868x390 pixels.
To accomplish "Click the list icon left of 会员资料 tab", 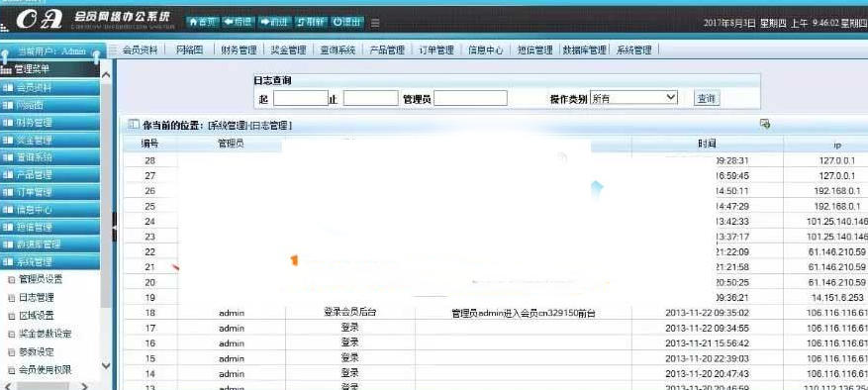I will pos(113,49).
